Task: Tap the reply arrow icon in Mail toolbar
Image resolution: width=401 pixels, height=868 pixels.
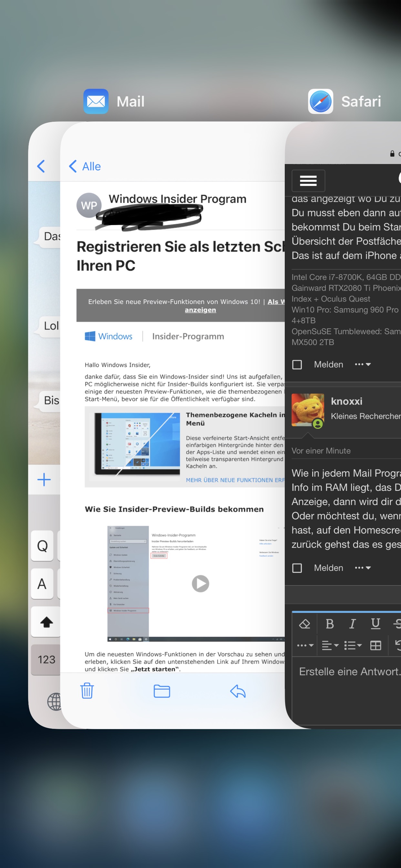Action: [238, 691]
